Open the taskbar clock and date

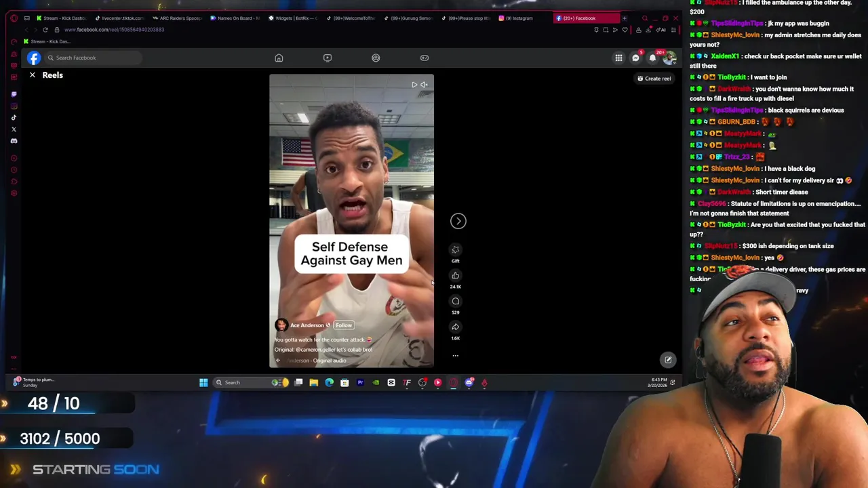coord(656,383)
